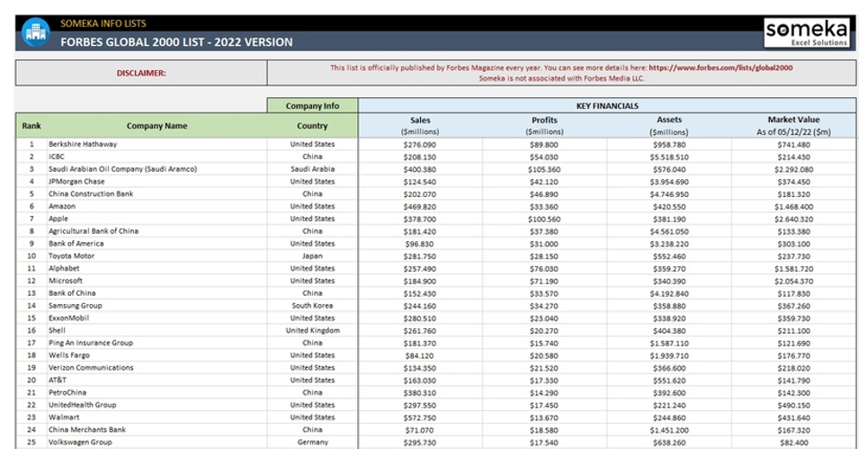Screen dimensions: 868x466
Task: Select the Apple company cell
Action: point(157,219)
